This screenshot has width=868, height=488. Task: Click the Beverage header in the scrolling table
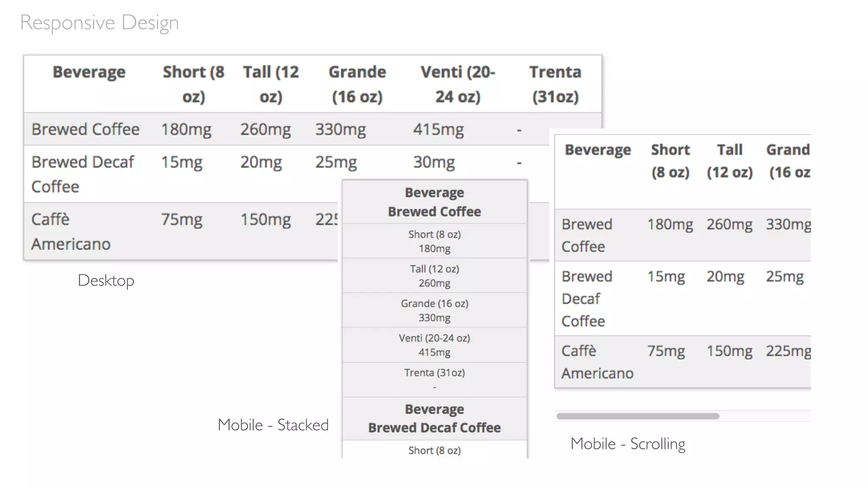(598, 150)
